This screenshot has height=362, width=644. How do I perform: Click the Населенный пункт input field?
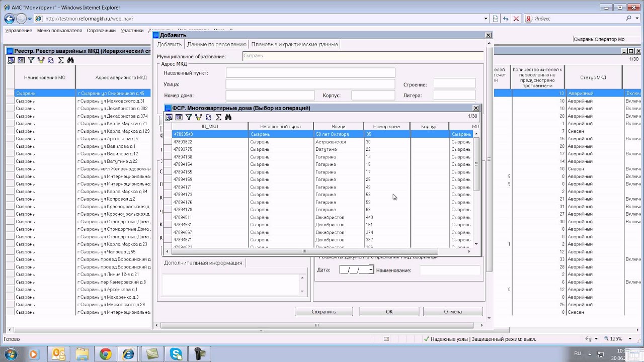(310, 73)
